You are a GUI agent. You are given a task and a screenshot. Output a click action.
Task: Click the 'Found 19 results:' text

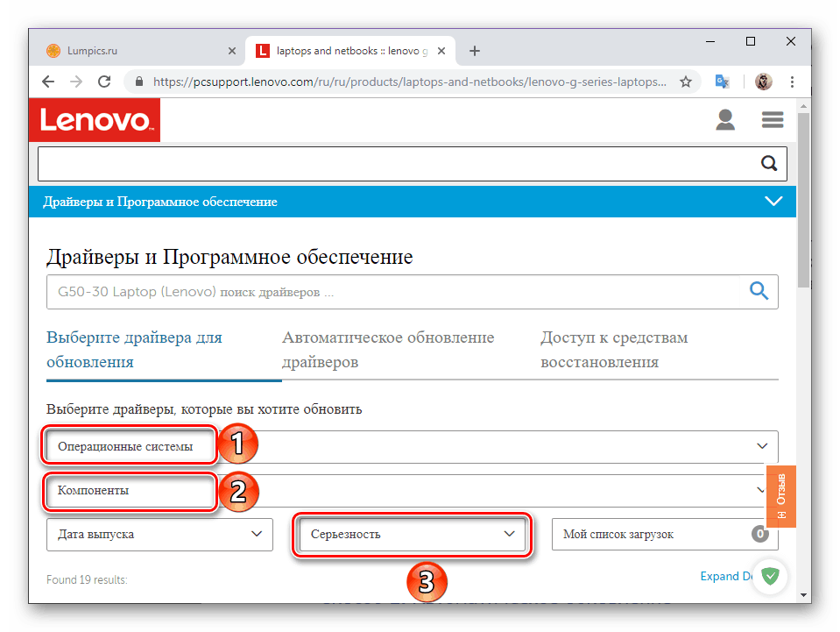tap(87, 579)
